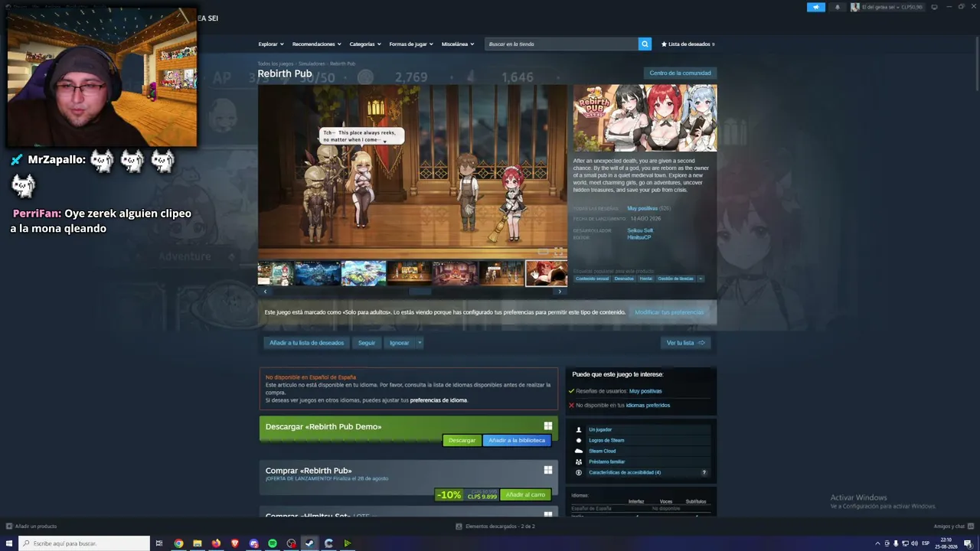
Task: Open the Recomendaciones dropdown
Action: click(317, 44)
